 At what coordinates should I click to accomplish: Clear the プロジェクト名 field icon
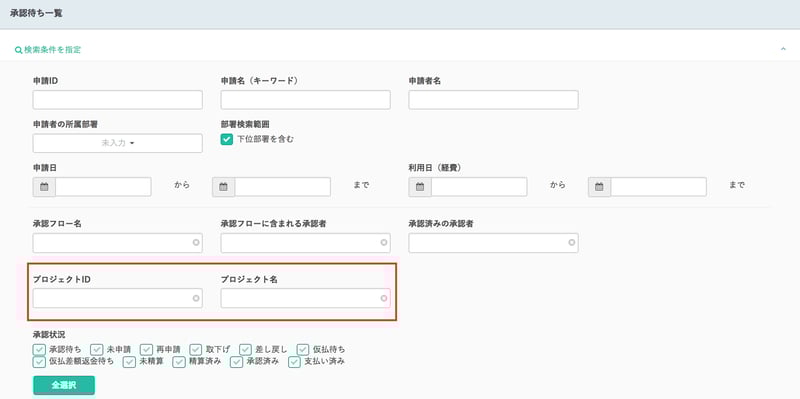tap(384, 298)
